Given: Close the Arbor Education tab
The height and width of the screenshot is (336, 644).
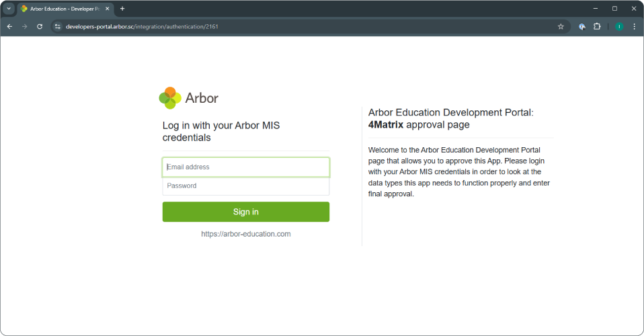Looking at the screenshot, I should [107, 9].
